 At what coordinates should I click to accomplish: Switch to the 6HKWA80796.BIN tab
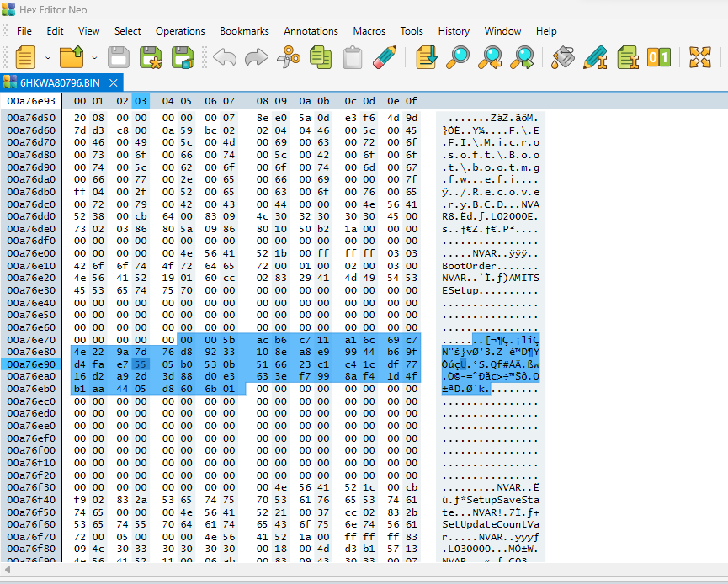[x=60, y=82]
